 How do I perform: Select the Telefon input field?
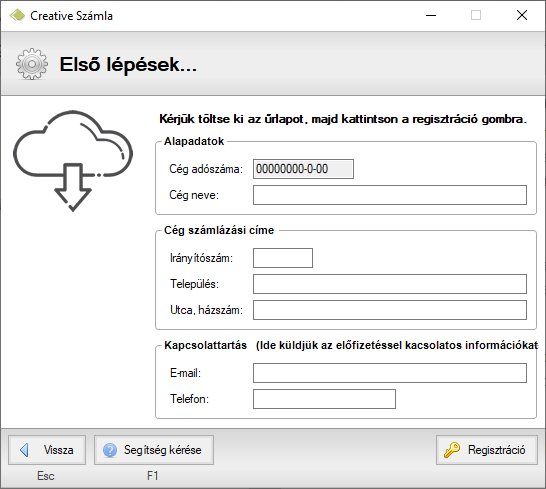pos(324,399)
